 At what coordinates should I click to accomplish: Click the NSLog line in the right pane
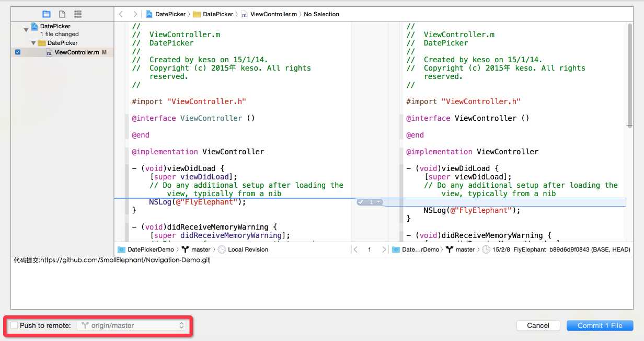[471, 210]
